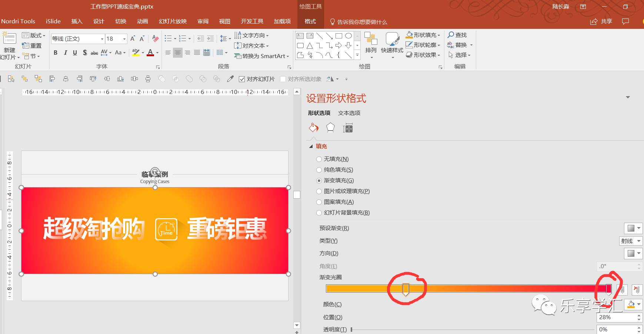Click the Shape Effects icon
The width and height of the screenshot is (644, 334).
tap(410, 55)
